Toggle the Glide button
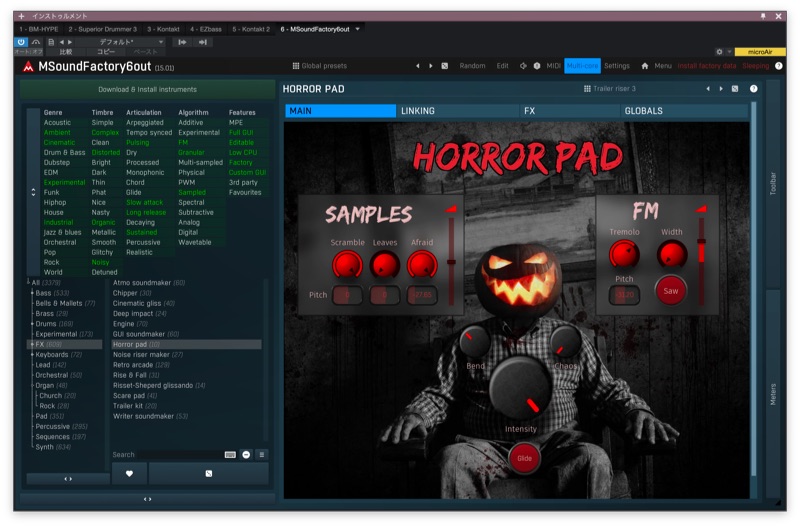800x526 pixels. click(524, 458)
